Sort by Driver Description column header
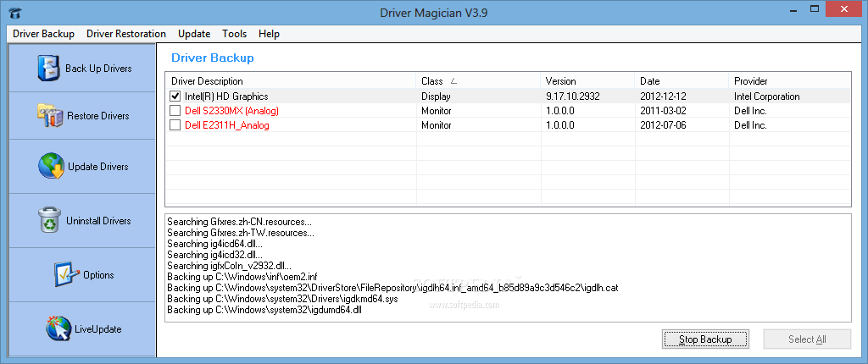Viewport: 868px width, 364px height. coord(292,80)
